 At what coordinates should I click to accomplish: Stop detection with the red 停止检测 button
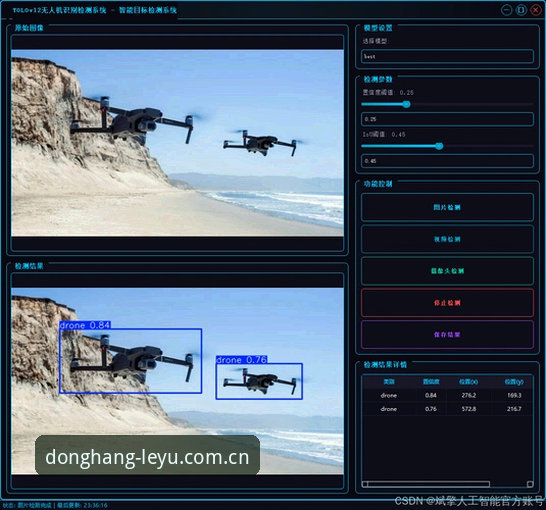click(x=447, y=303)
